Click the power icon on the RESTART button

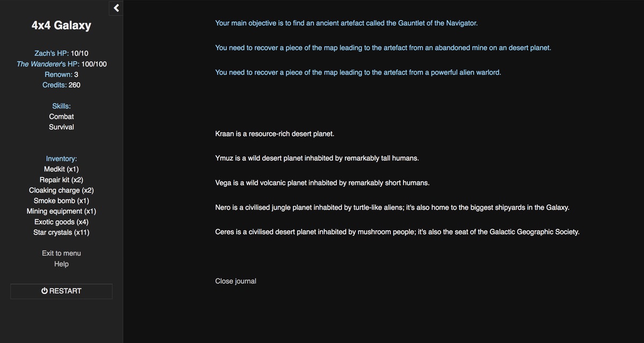(x=45, y=291)
